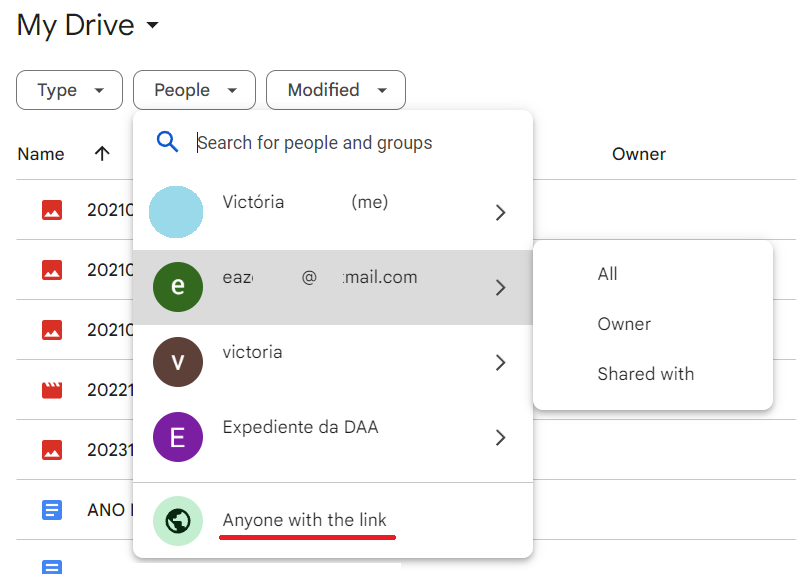
Task: Click the blue document icon beside ANO
Action: pos(52,510)
